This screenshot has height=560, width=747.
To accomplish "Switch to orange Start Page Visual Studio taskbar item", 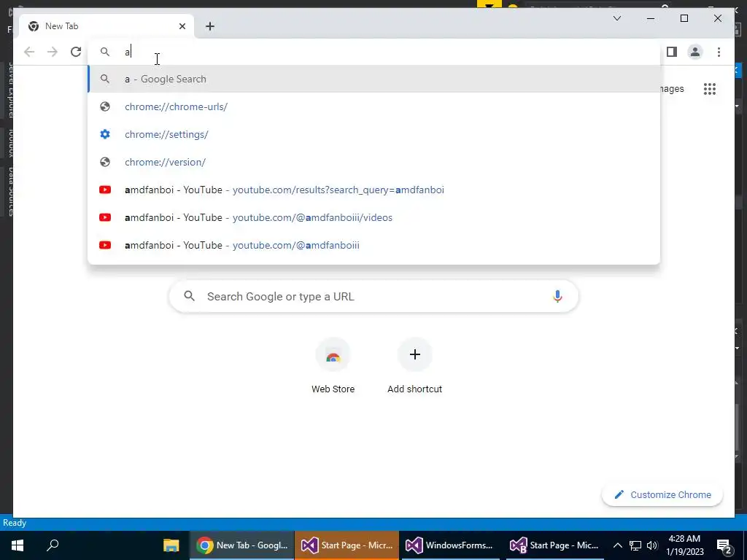I will [347, 545].
